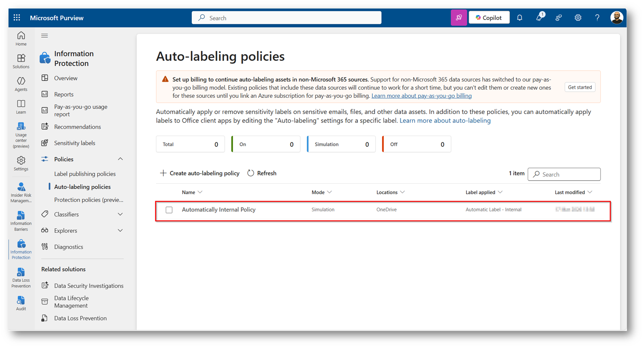Expand the Explorers section
This screenshot has width=644, height=348.
(x=120, y=230)
